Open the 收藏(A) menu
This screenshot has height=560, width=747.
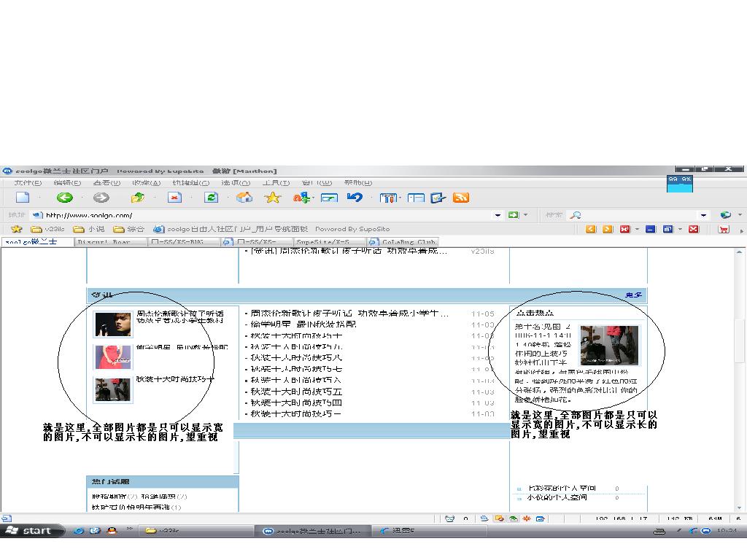[146, 182]
